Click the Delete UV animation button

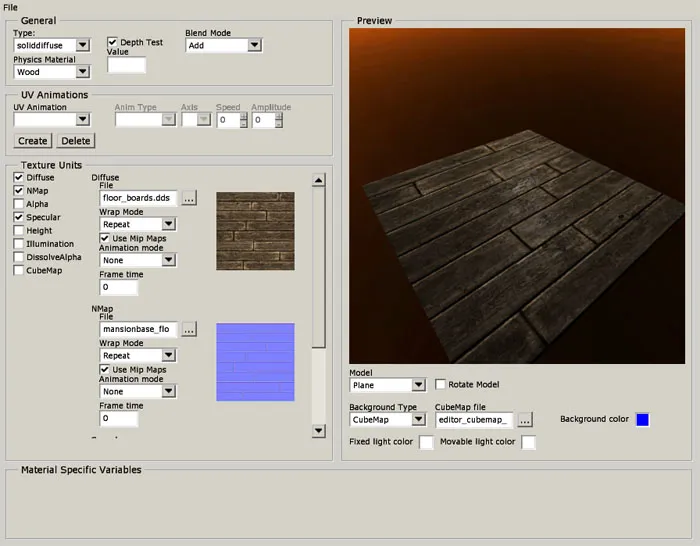tap(76, 141)
